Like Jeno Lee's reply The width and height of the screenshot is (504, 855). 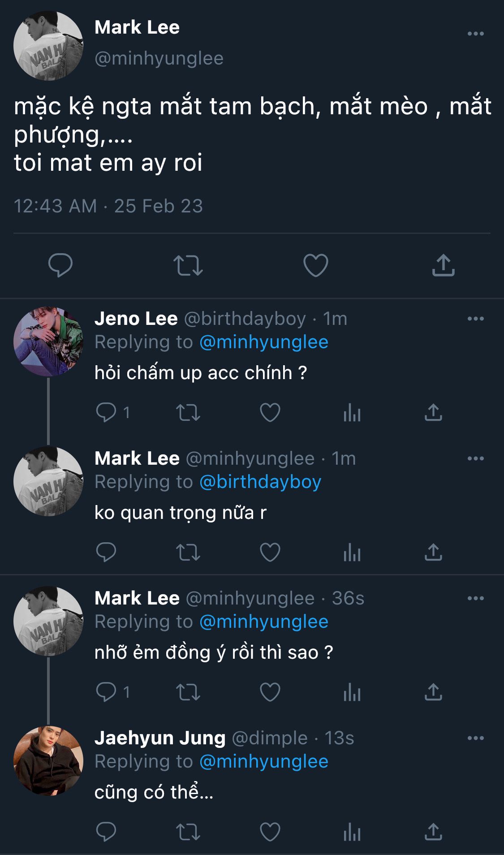(x=270, y=413)
